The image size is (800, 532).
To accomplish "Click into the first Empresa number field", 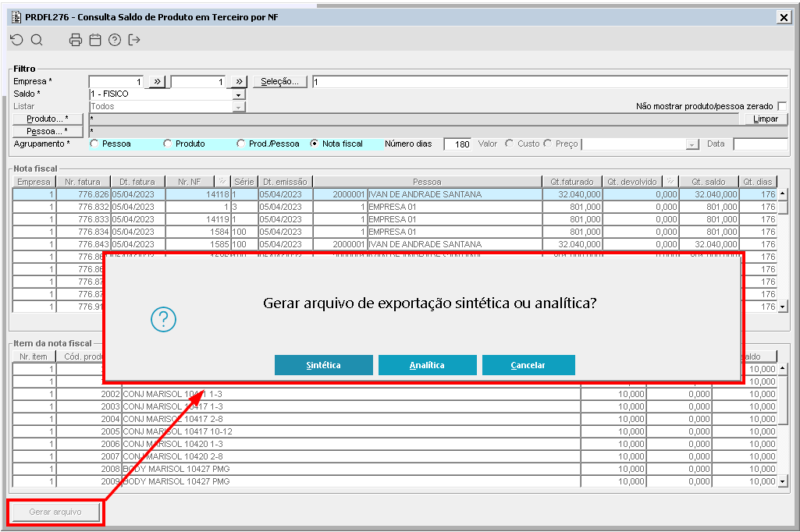I will coord(118,82).
